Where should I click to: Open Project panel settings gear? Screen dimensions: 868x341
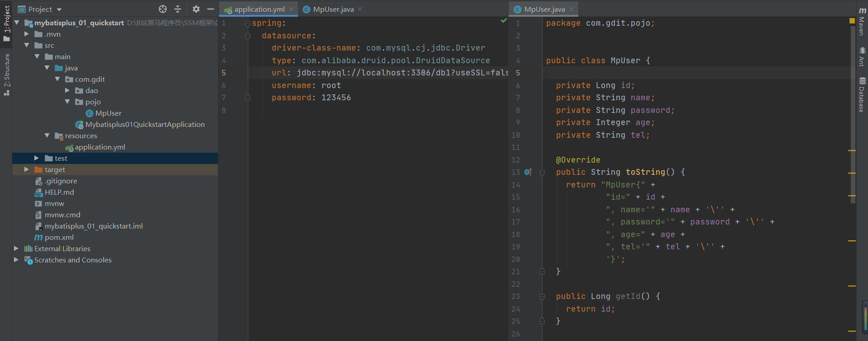point(196,9)
